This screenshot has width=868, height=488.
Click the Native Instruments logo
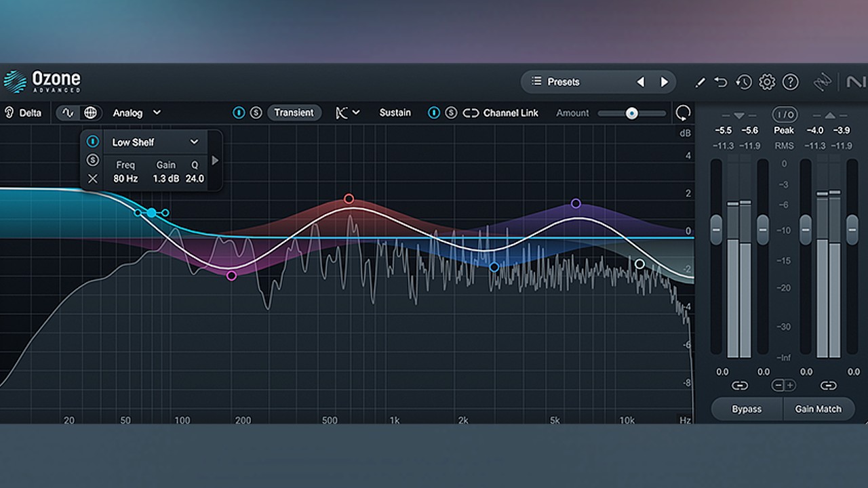tap(856, 82)
